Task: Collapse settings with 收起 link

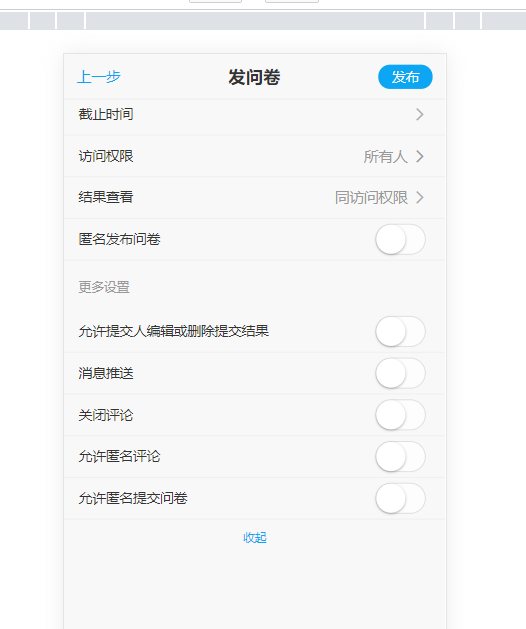Action: [255, 538]
